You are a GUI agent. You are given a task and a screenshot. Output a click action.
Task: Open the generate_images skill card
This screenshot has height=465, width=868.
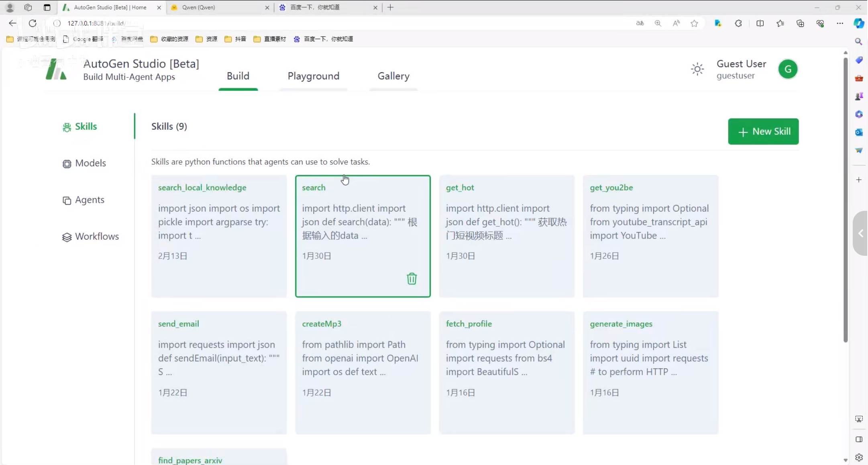(650, 373)
